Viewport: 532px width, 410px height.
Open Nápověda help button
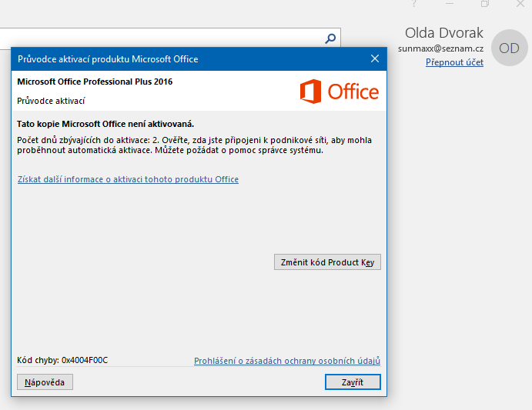[x=45, y=382]
